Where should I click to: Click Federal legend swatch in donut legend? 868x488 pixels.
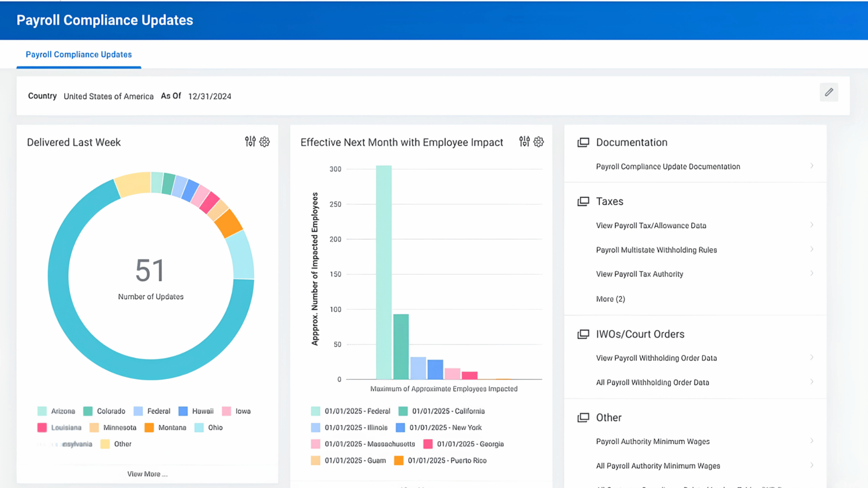138,411
